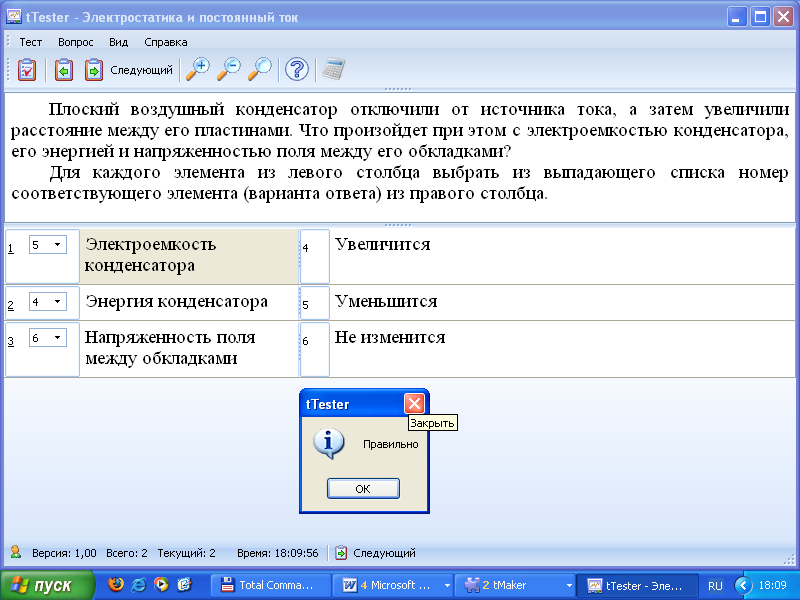Switch to Total Commander in the taskbar
The height and width of the screenshot is (600, 800).
point(269,585)
